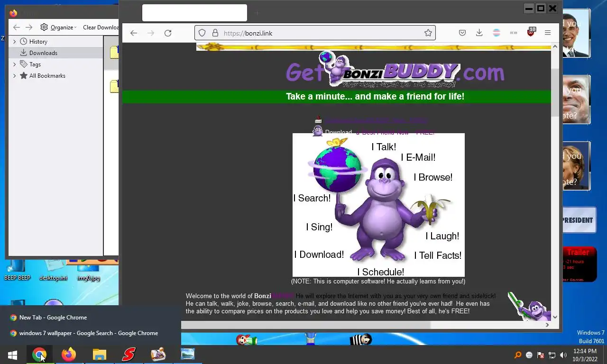Click the PRESIDENT gadget button on desktop

579,220
